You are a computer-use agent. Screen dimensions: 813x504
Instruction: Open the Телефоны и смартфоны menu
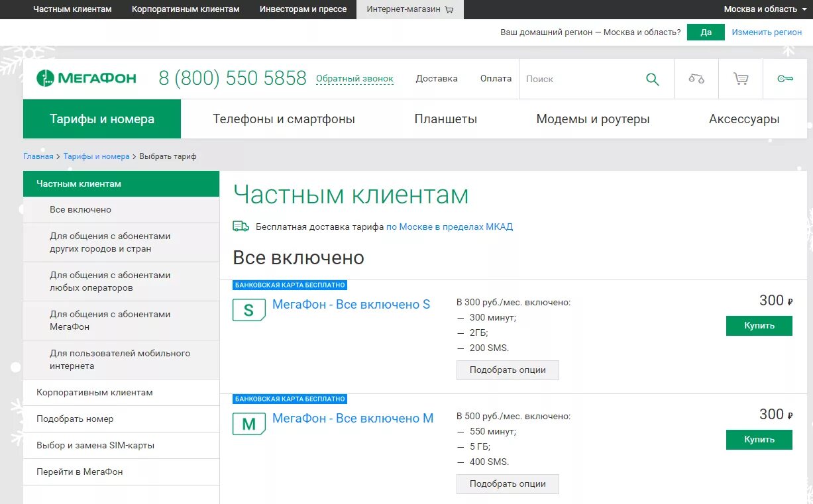pos(284,119)
